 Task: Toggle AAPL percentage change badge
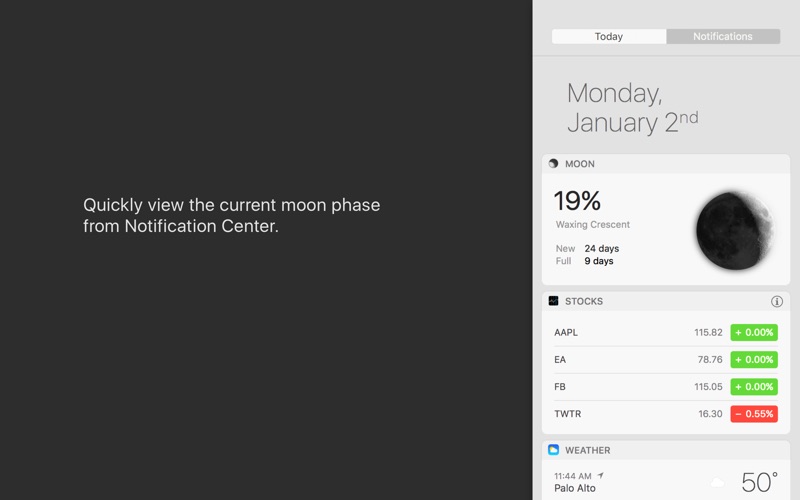(x=754, y=332)
